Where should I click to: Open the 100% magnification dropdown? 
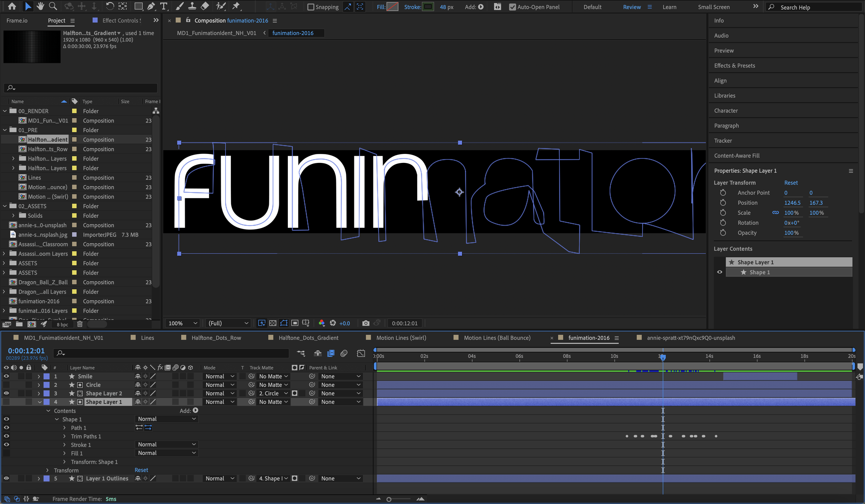point(183,323)
